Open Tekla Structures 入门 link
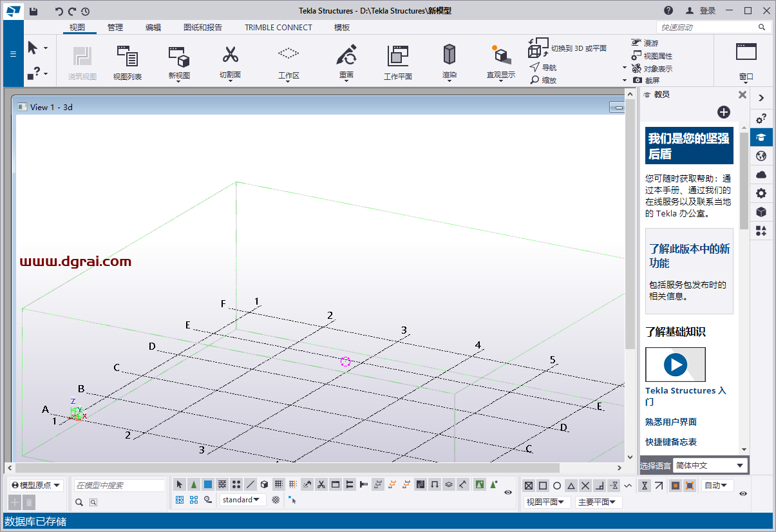 (x=686, y=396)
